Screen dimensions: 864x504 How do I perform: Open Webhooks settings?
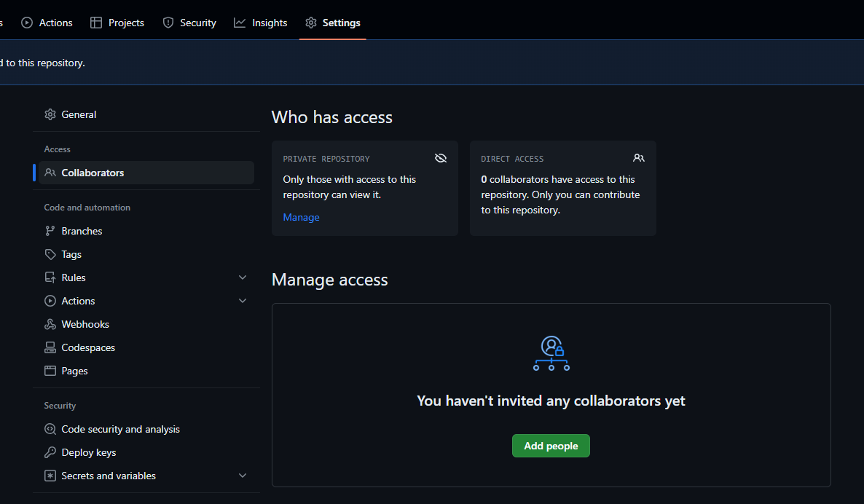click(x=146, y=324)
